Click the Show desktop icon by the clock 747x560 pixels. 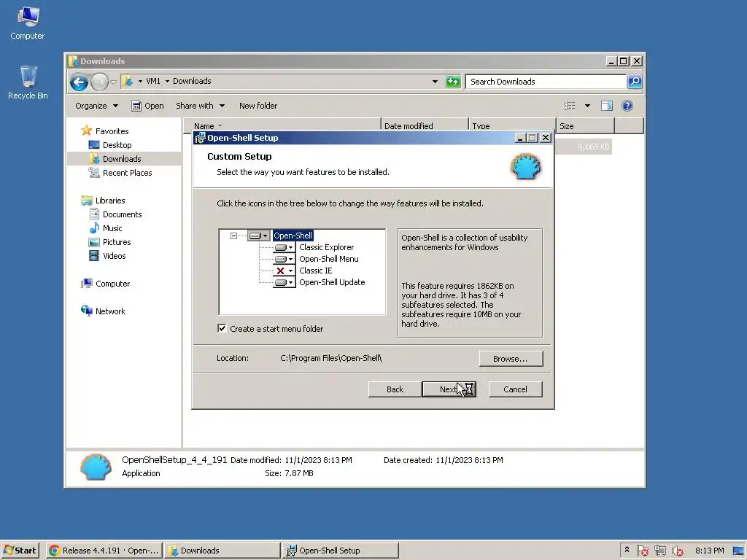(738, 551)
